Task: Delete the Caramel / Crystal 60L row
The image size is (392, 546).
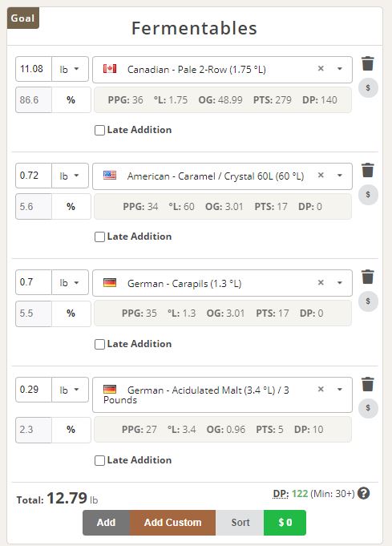Action: tap(368, 170)
